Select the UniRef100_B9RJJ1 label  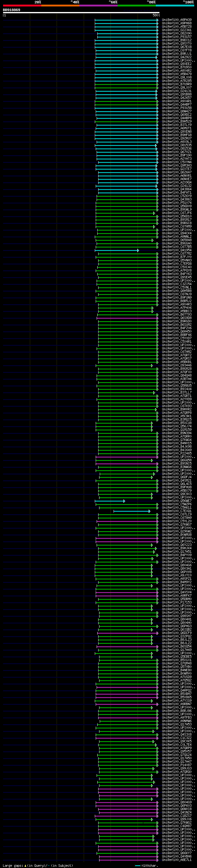[177, 54]
